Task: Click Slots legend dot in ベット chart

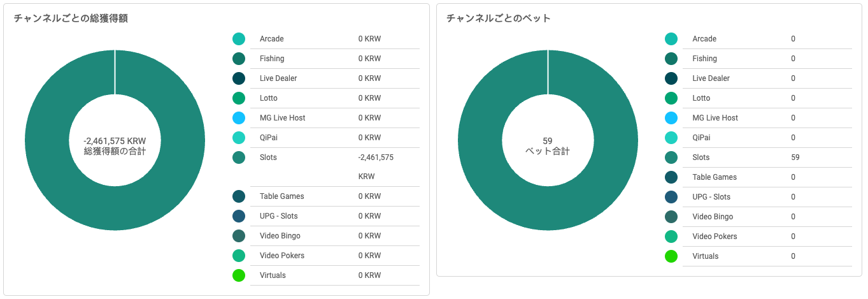Action: [671, 157]
